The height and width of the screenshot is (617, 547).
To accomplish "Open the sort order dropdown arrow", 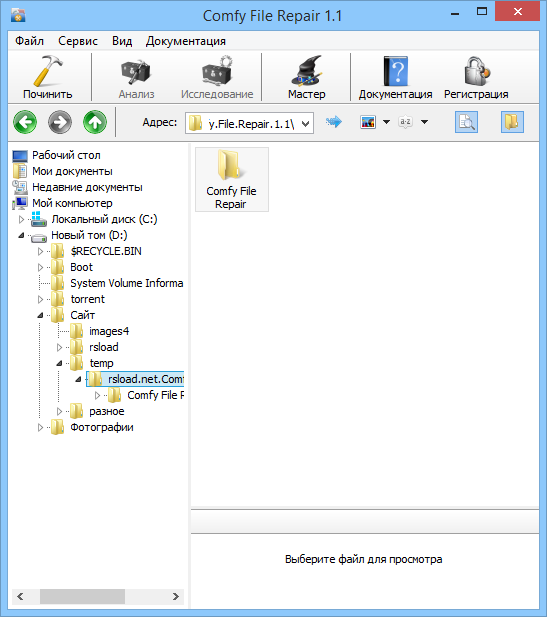I will (x=424, y=122).
